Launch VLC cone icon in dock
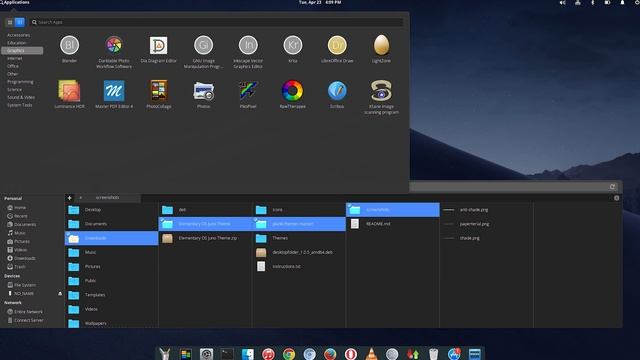This screenshot has height=360, width=640. (371, 354)
